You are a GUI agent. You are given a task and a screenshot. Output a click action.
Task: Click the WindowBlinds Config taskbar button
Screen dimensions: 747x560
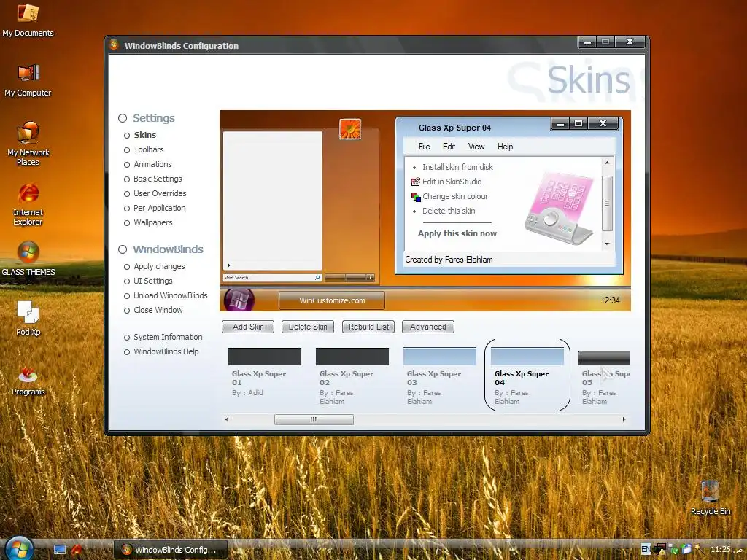(170, 550)
